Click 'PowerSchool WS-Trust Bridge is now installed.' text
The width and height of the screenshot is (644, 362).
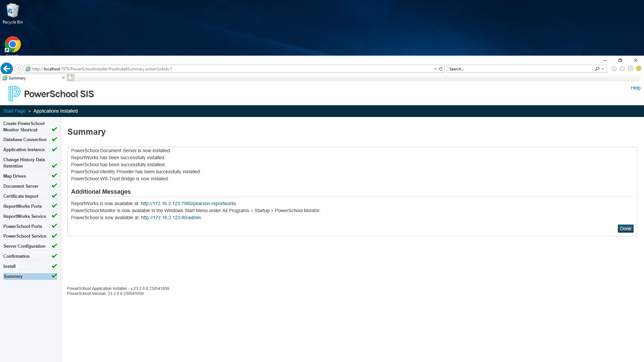(x=120, y=179)
